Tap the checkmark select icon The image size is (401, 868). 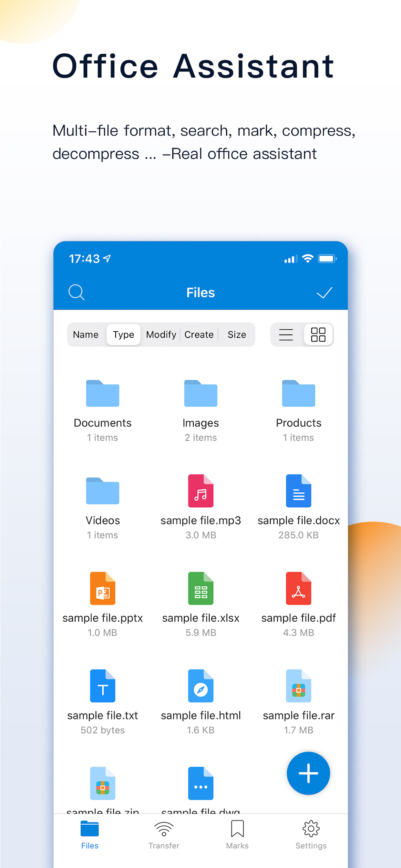tap(324, 293)
